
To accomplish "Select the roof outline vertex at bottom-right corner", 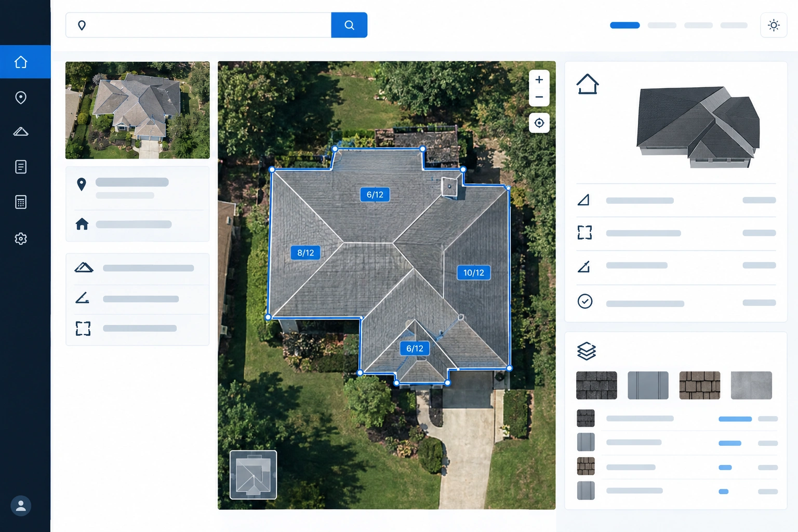I will [509, 368].
